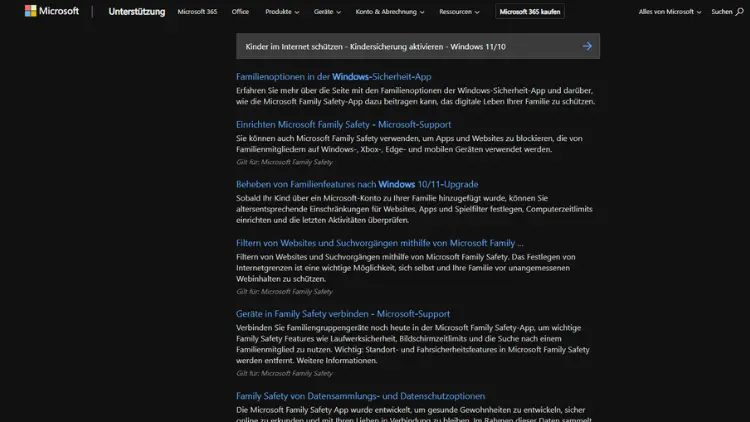This screenshot has width=750, height=422.
Task: Open Einrichten Microsoft Family Safety result
Action: (343, 124)
